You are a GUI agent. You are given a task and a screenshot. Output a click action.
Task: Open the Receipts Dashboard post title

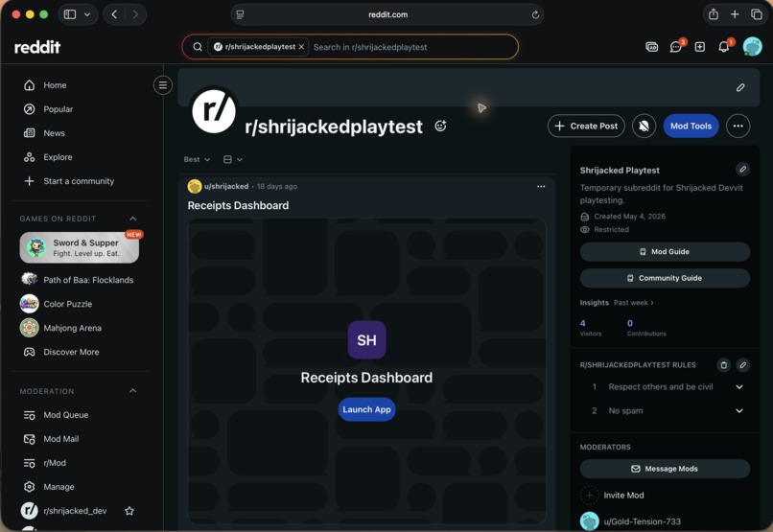pos(238,205)
